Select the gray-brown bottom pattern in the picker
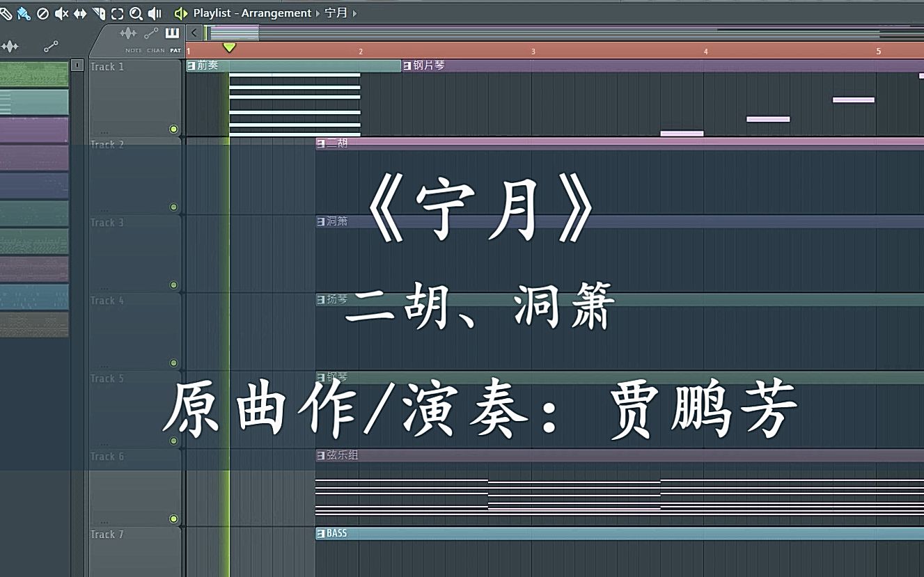The image size is (924, 577). point(34,324)
